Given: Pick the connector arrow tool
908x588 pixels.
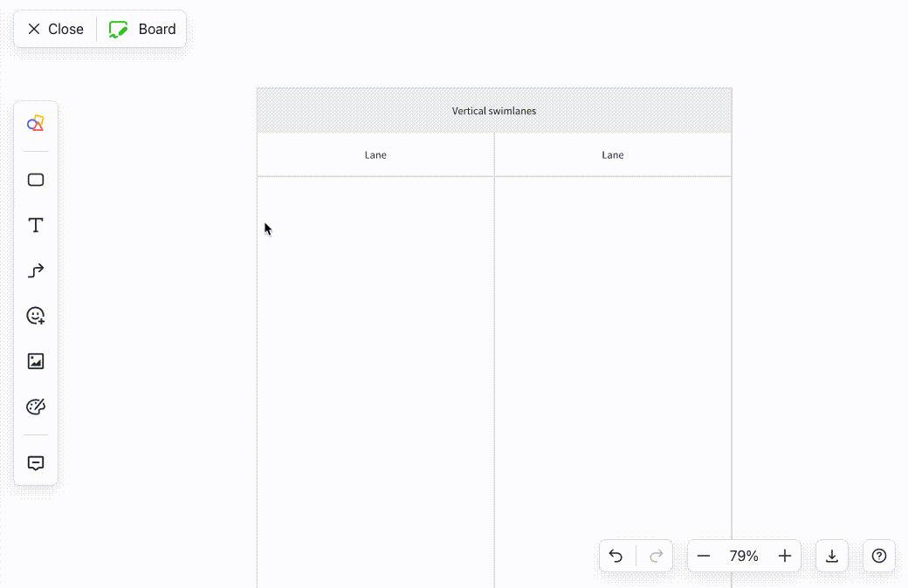Looking at the screenshot, I should (35, 270).
